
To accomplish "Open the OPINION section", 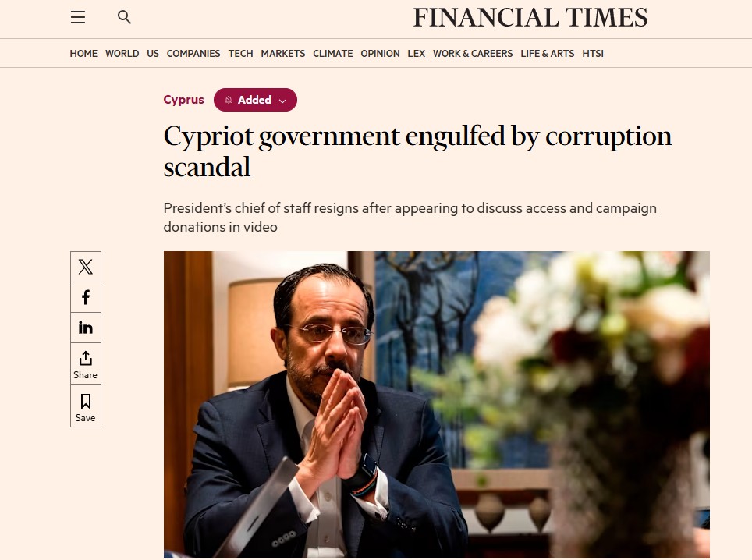I will point(380,53).
